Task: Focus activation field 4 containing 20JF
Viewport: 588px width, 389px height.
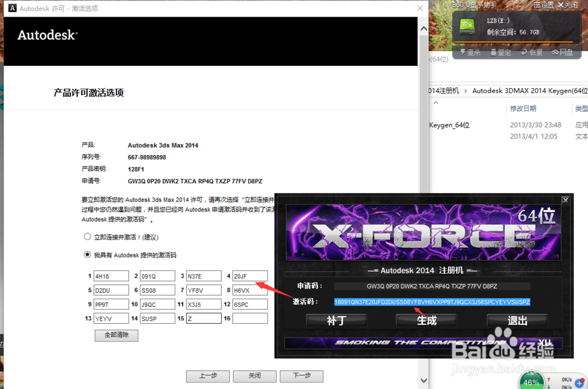Action: (x=250, y=276)
